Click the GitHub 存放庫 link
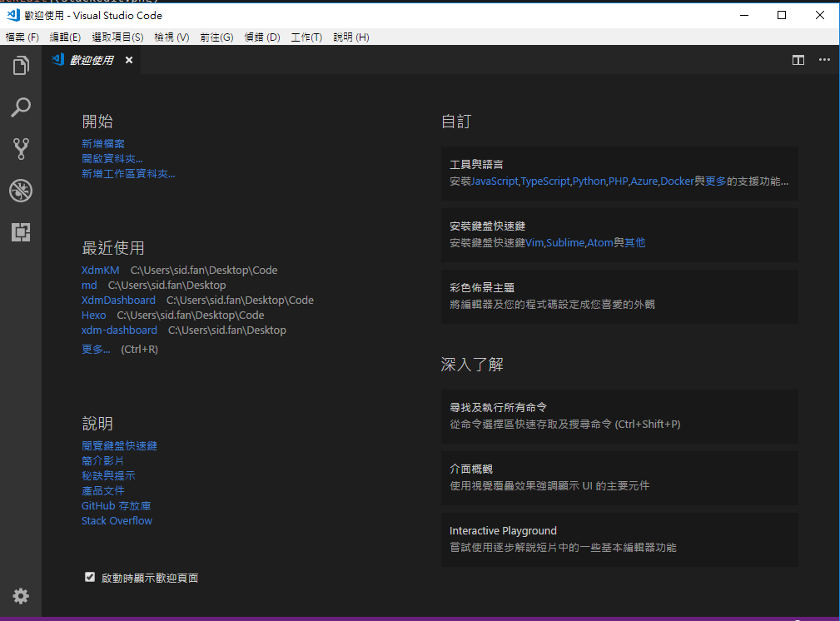 116,506
